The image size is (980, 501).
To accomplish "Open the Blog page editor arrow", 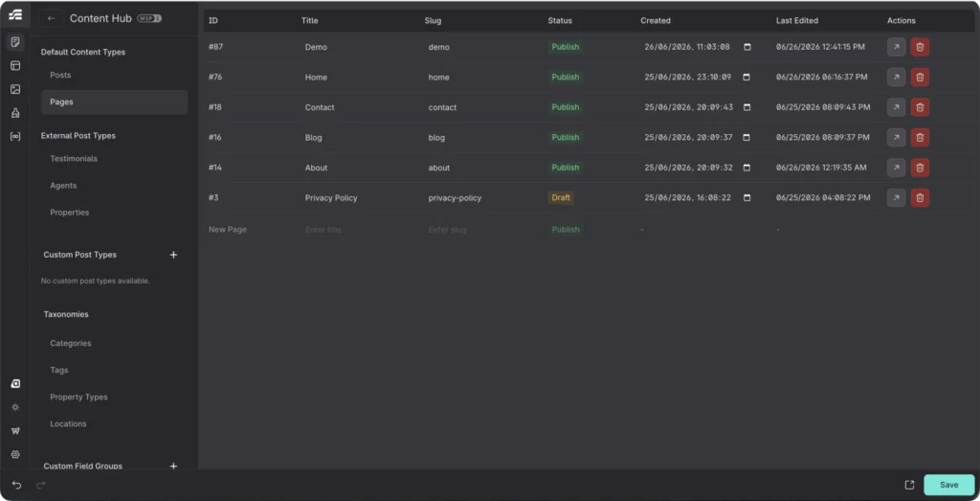I will (896, 137).
